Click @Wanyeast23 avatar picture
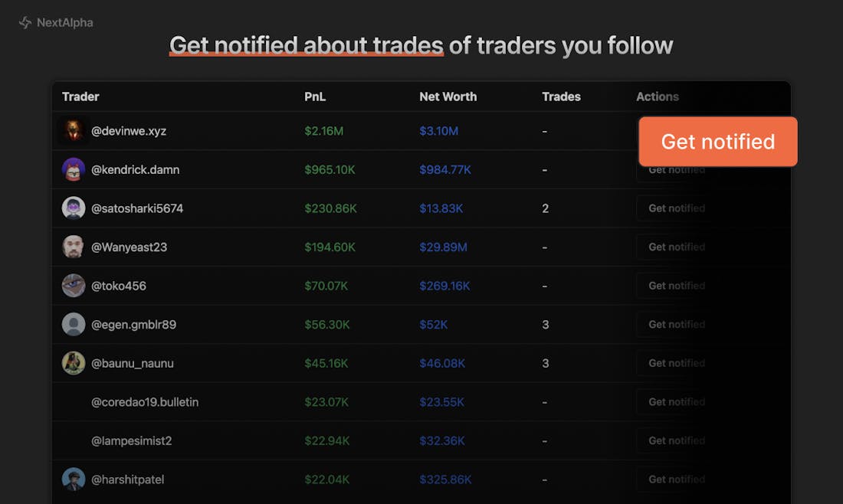The image size is (843, 504). [74, 247]
